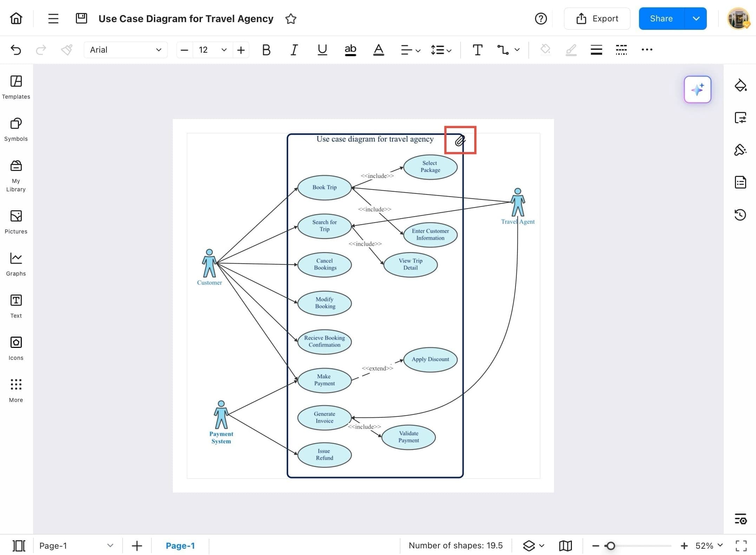Toggle italic formatting
756x555 pixels.
point(294,50)
